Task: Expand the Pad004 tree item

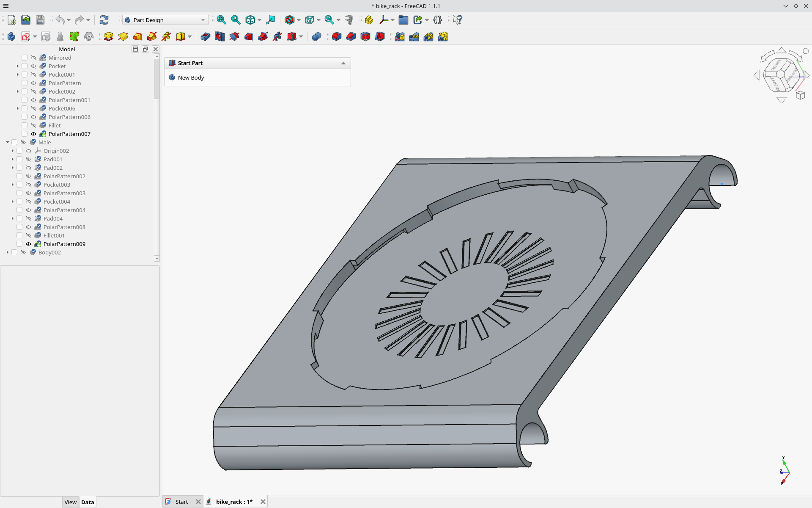Action: click(x=13, y=218)
